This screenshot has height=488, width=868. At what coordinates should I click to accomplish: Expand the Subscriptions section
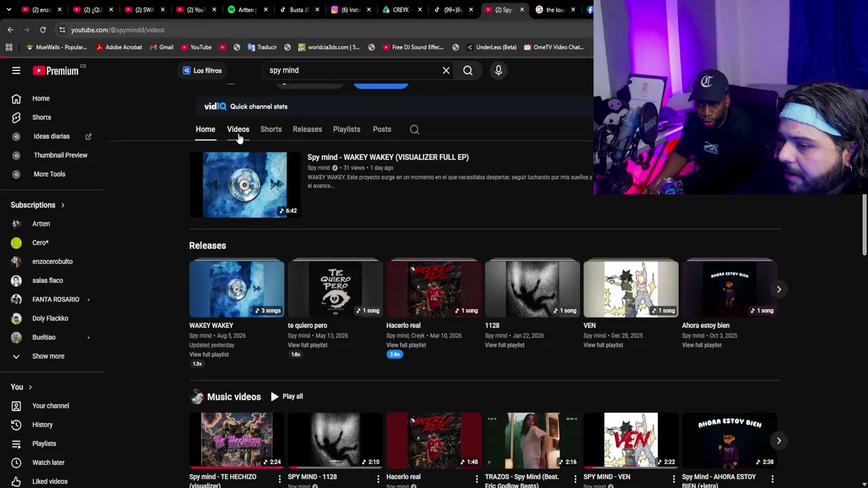click(38, 205)
